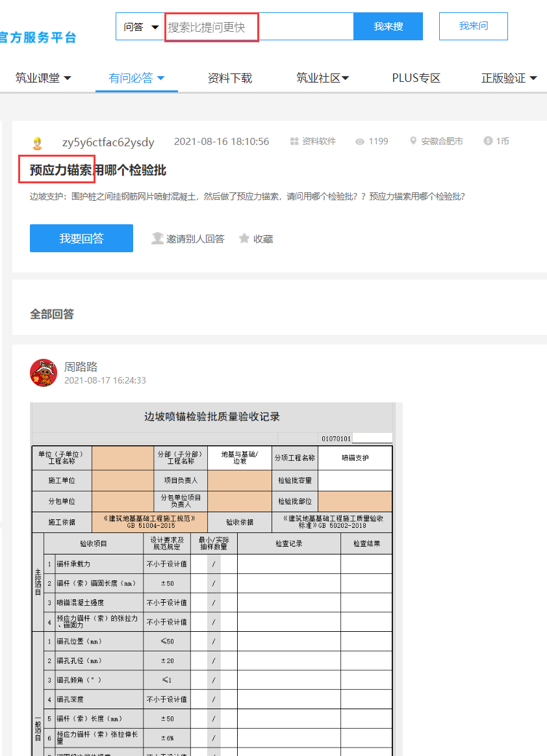The image size is (547, 756).
Task: Open the PLUS专区 tab
Action: pyautogui.click(x=416, y=78)
